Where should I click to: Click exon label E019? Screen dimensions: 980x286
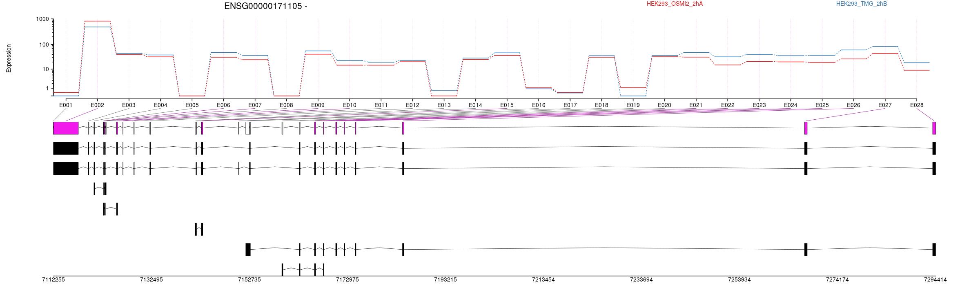pyautogui.click(x=633, y=105)
